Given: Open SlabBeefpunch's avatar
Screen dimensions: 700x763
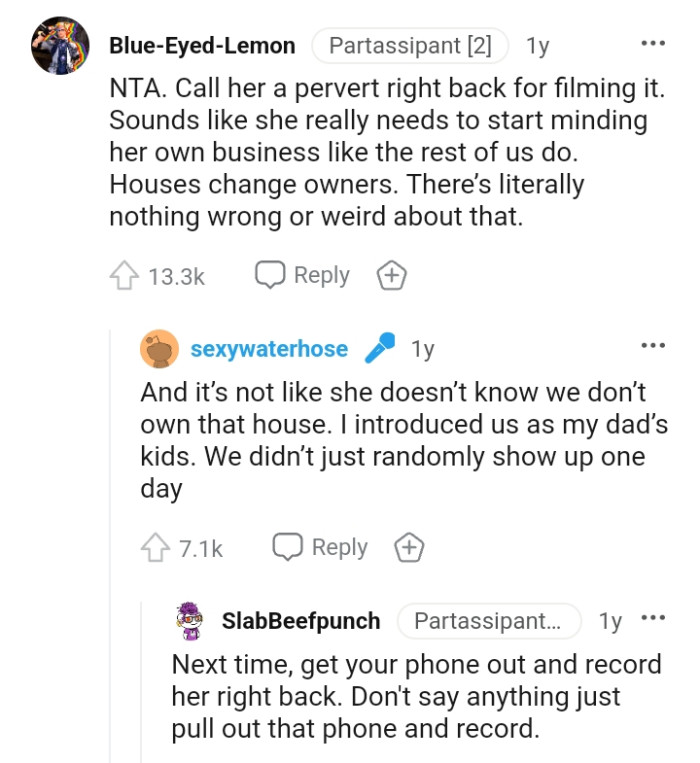Looking at the screenshot, I should (x=190, y=621).
